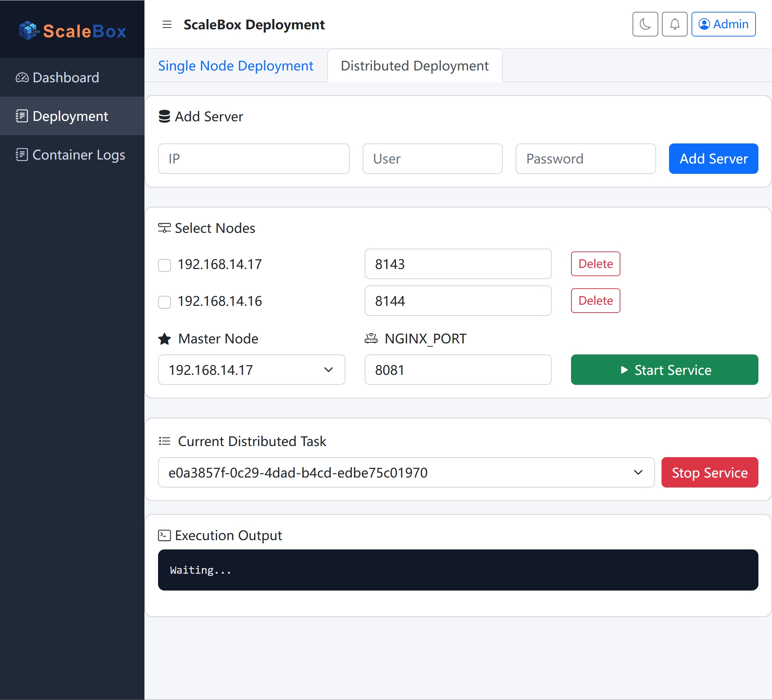Delete the 192.168.14.17 node
Screen dimensions: 772x700
pos(595,264)
